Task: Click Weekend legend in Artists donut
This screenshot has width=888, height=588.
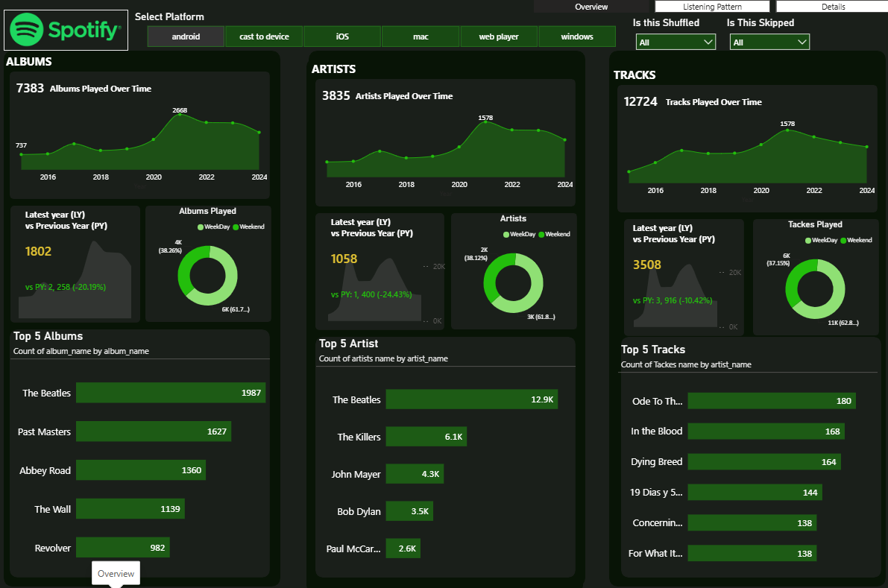Action: tap(555, 234)
